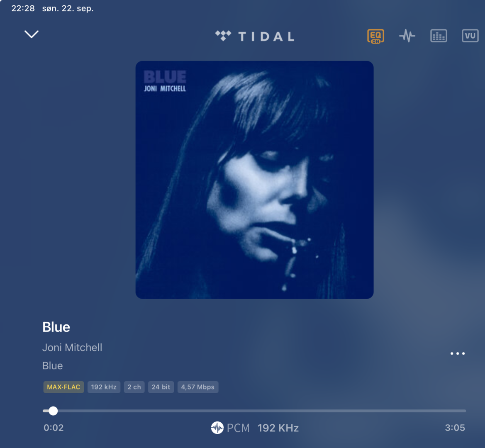Click the round PCM waveform icon

click(x=217, y=428)
